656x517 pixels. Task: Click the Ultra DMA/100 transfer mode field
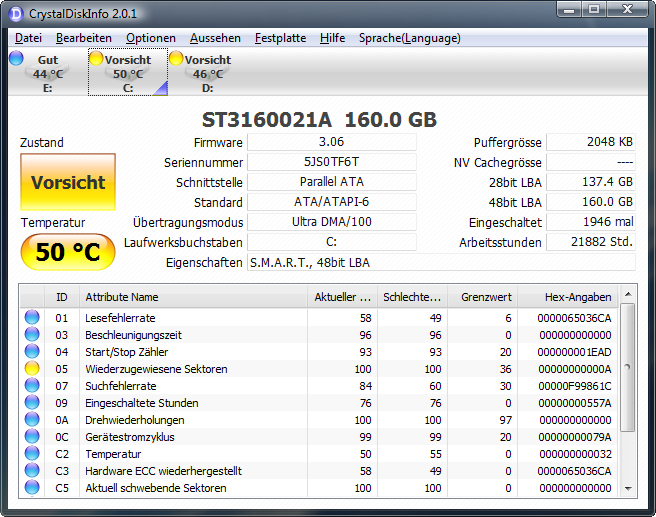tap(332, 222)
